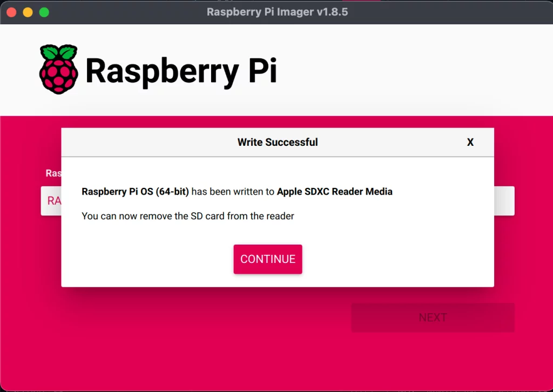Click the dimmed NEXT button

[433, 317]
